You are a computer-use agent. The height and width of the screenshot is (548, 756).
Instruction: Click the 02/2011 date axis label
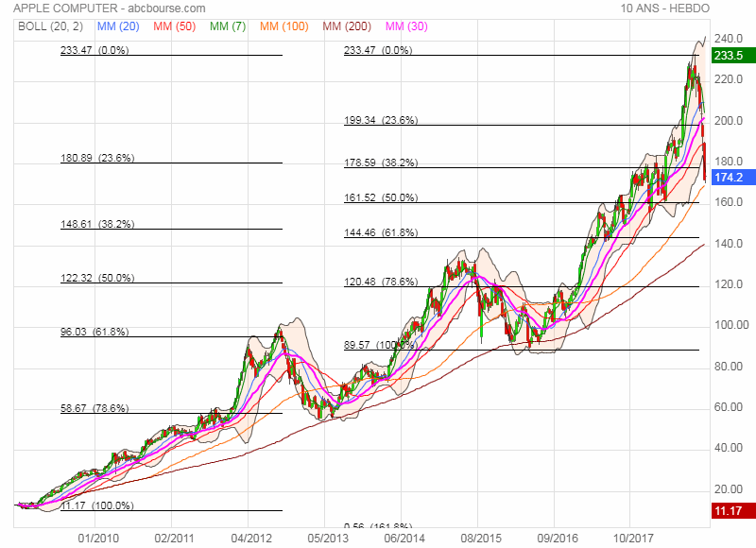pos(174,538)
